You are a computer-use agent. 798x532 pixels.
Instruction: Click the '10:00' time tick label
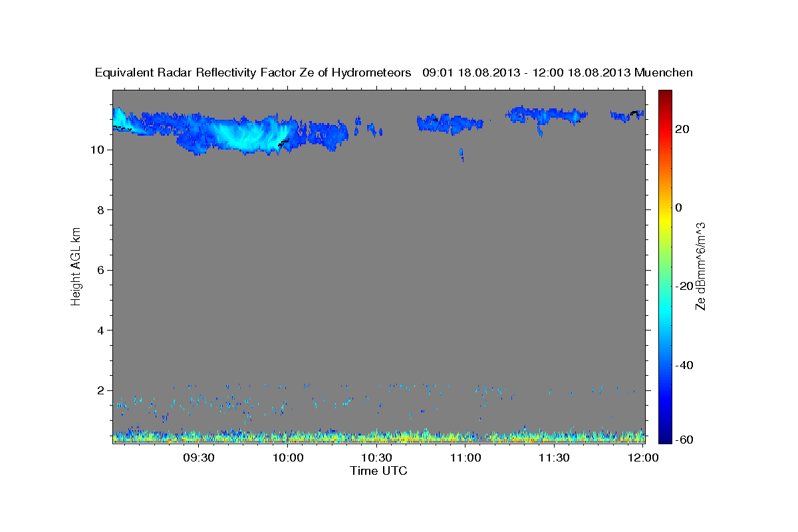288,458
